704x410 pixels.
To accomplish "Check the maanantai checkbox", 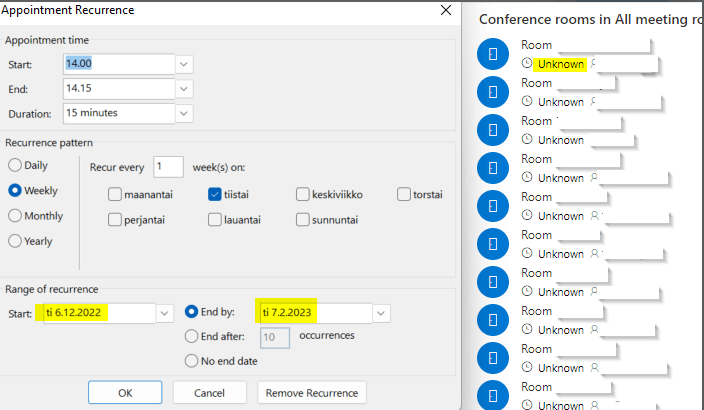I will click(115, 194).
